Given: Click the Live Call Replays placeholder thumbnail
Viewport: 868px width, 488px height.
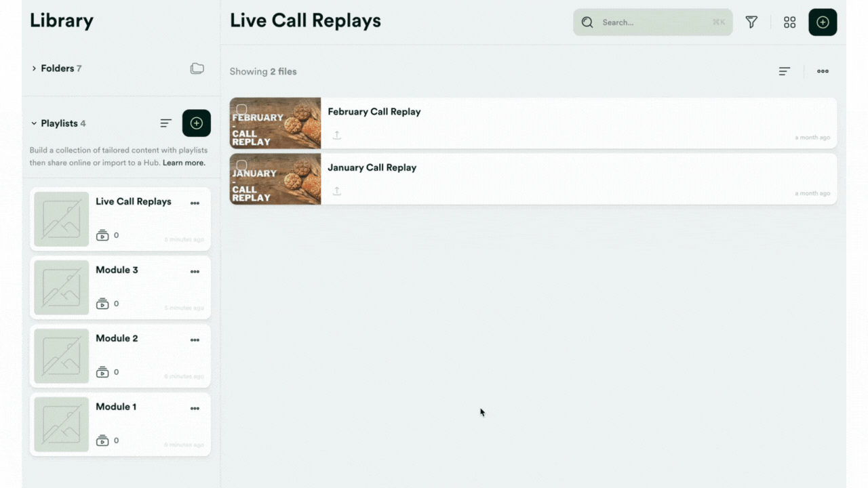Looking at the screenshot, I should click(62, 219).
